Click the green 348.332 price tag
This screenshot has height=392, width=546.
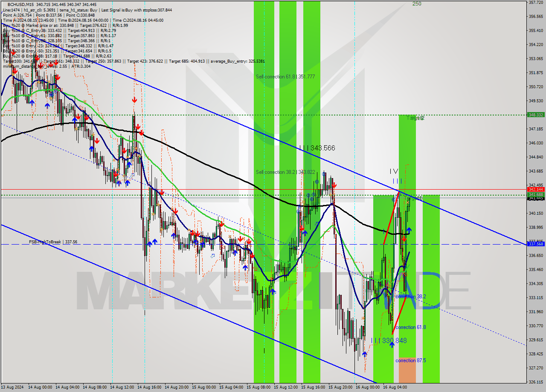coord(536,115)
